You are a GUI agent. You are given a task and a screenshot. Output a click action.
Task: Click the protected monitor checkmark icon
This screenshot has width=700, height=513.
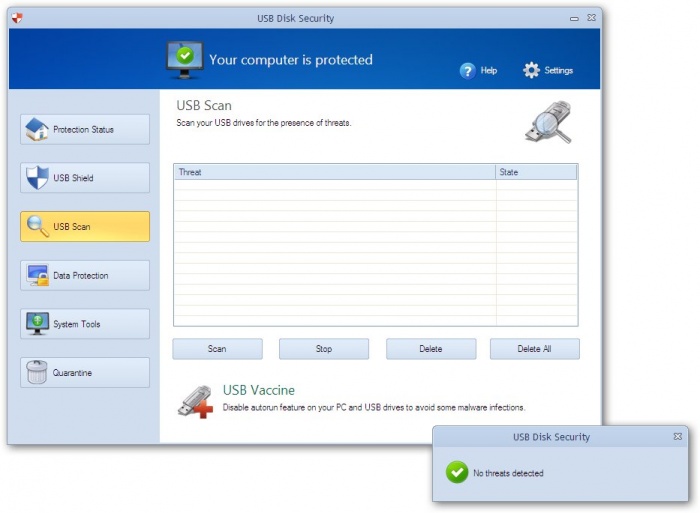point(185,60)
